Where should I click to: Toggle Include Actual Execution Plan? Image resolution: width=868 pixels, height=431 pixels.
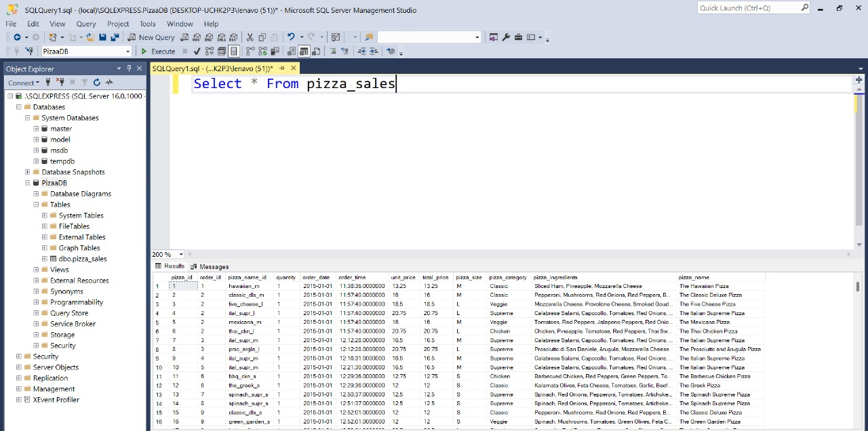pyautogui.click(x=250, y=52)
